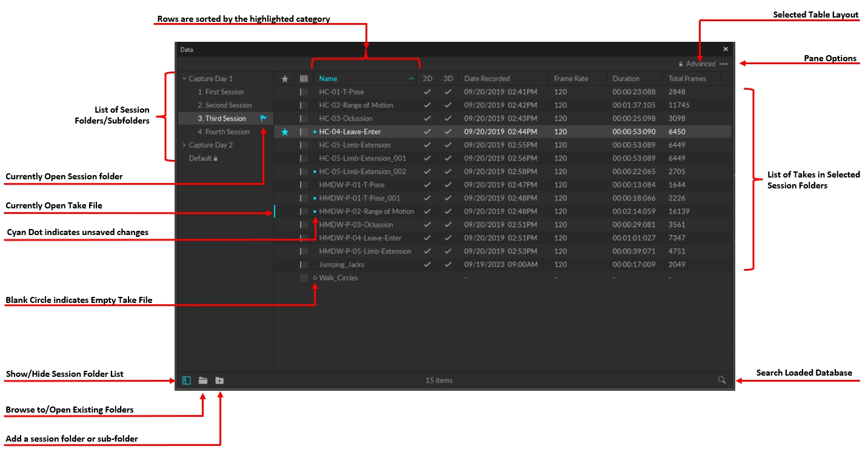This screenshot has height=455, width=868.
Task: Click the cyan dot on HMDW-P-02-Range of Motion
Action: coord(315,211)
